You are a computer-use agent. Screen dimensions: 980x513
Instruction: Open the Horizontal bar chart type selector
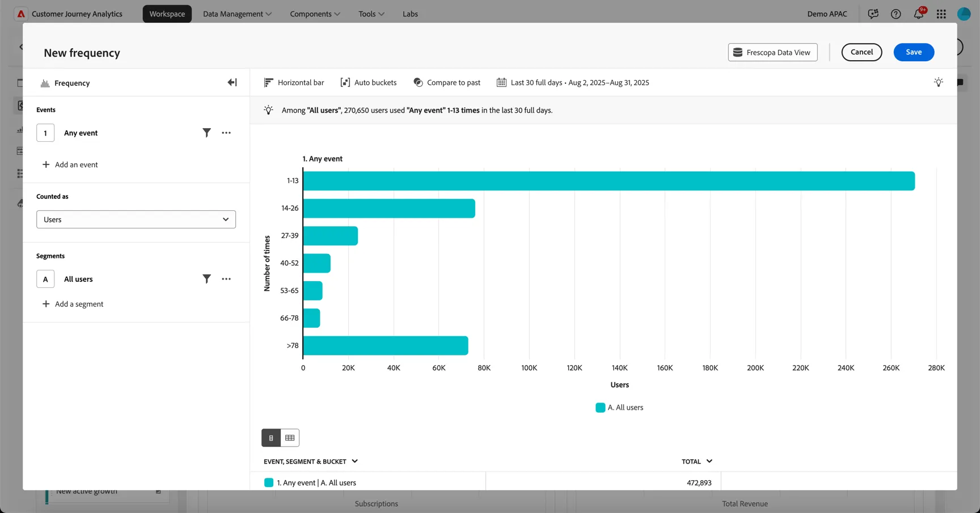click(x=294, y=83)
